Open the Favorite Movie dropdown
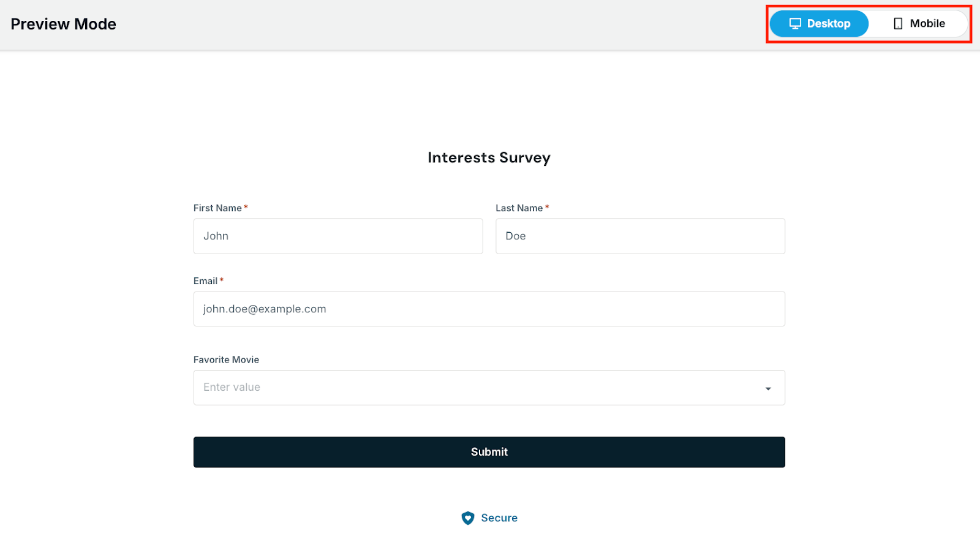 point(489,388)
